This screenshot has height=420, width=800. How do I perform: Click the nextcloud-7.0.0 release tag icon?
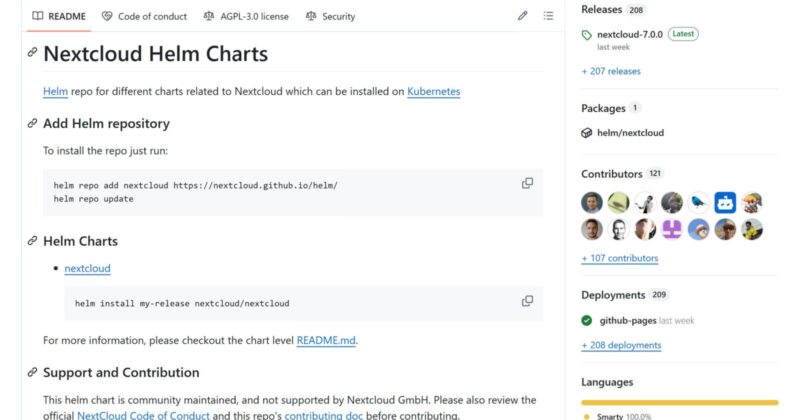pos(587,34)
